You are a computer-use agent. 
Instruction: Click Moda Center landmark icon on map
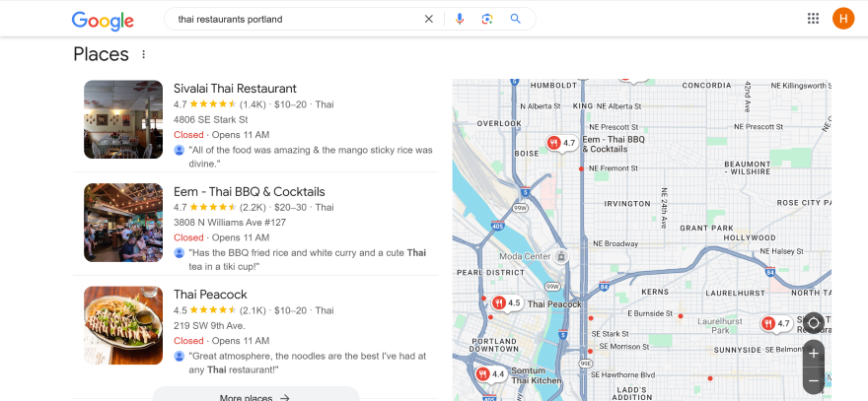[561, 256]
